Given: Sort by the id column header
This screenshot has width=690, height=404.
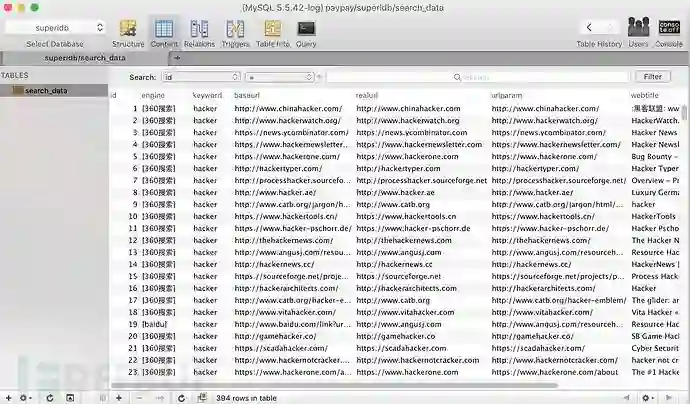Looking at the screenshot, I should (114, 95).
